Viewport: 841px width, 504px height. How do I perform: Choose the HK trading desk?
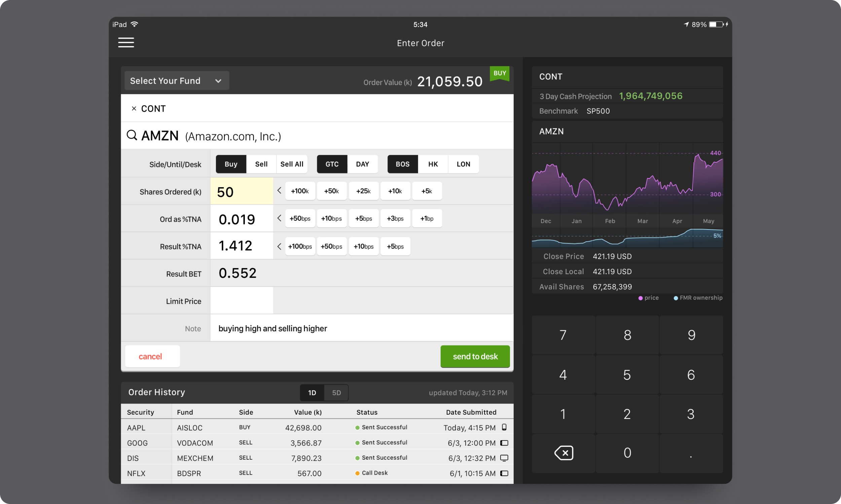[433, 164]
